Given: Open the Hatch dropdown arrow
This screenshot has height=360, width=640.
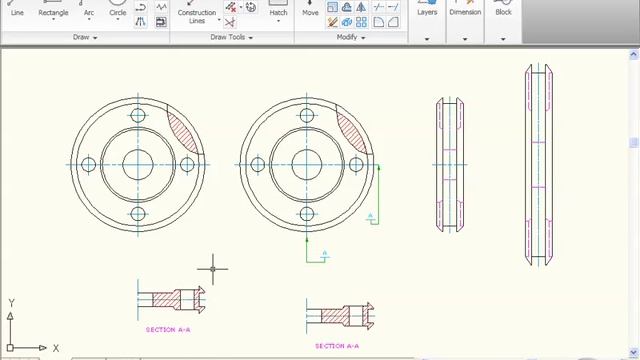Looking at the screenshot, I should 278,20.
